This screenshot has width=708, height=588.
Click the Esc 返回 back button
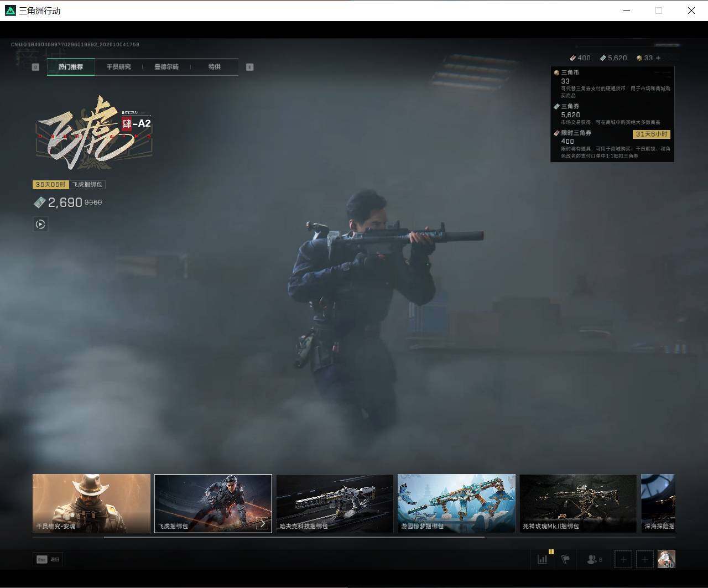coord(48,559)
